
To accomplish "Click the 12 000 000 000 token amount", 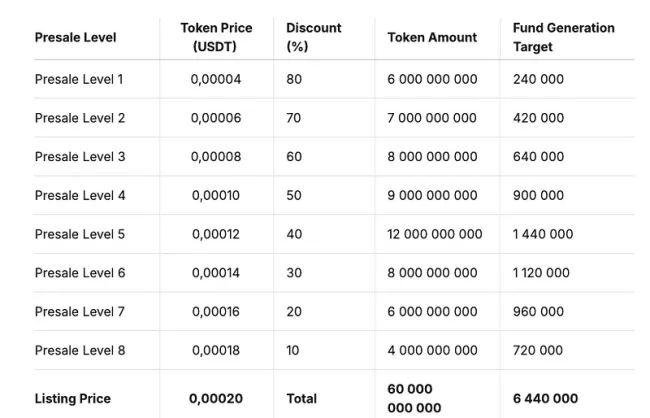I will (435, 234).
